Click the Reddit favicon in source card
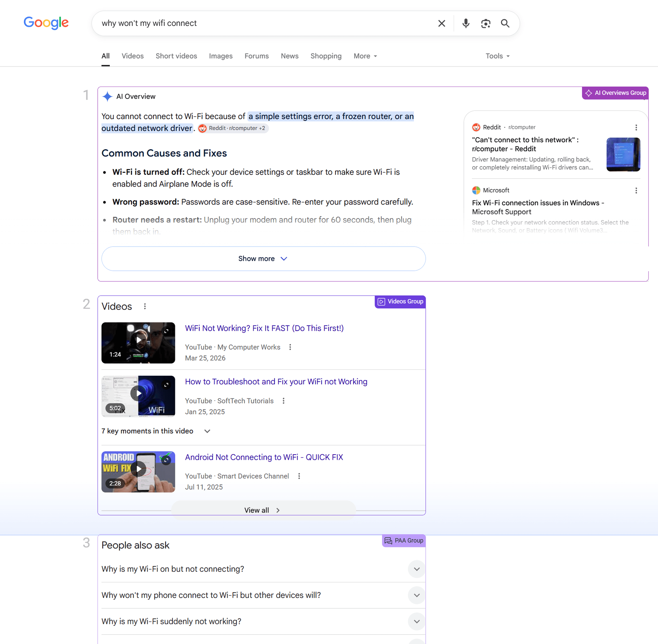The height and width of the screenshot is (644, 658). pos(476,127)
